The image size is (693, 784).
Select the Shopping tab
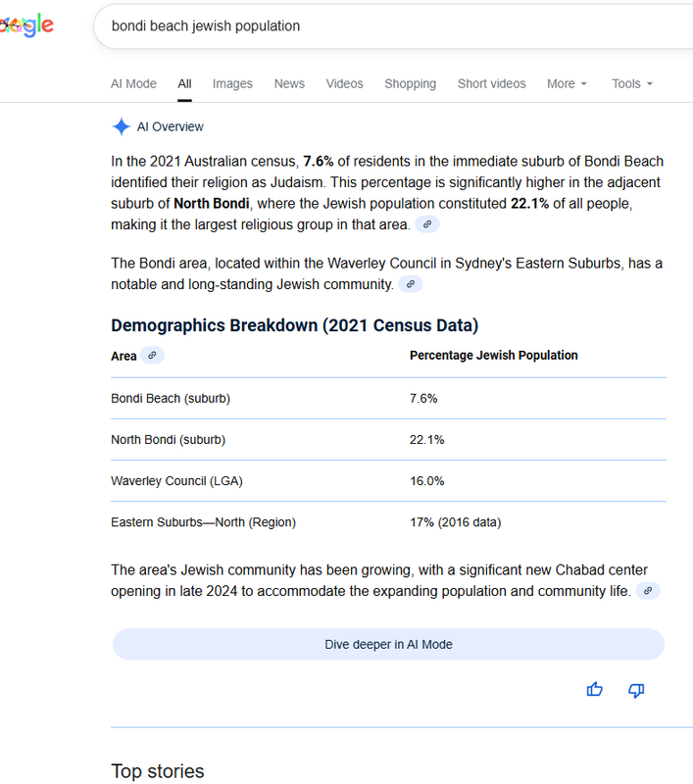pyautogui.click(x=410, y=84)
